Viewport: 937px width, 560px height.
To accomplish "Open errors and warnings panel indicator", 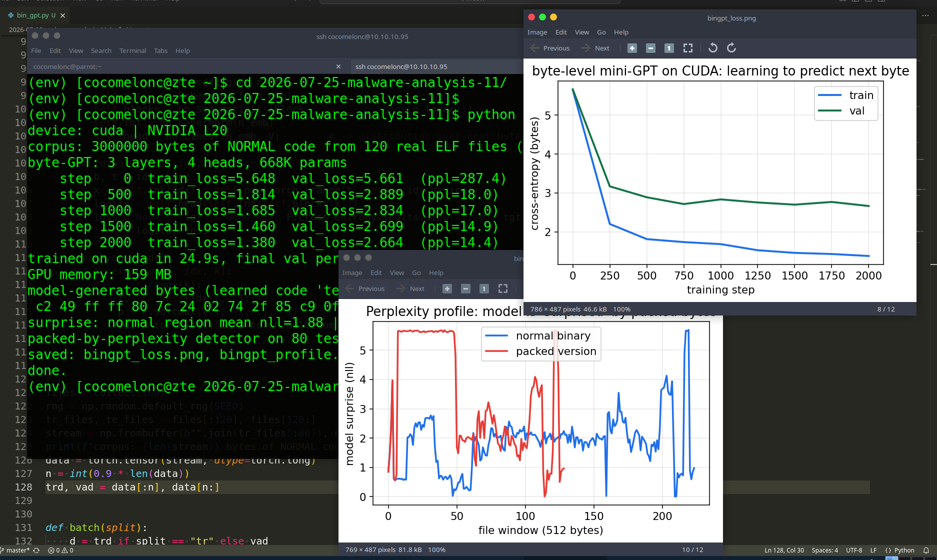I will tap(60, 550).
